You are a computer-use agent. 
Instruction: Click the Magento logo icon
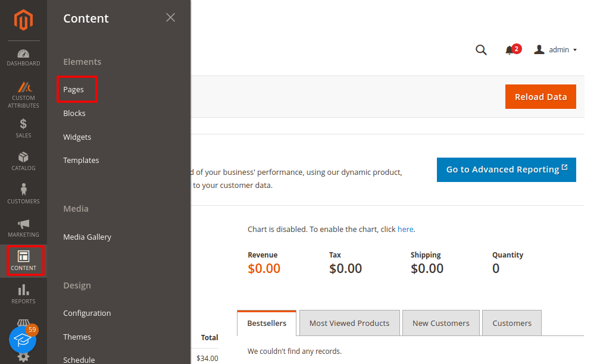click(23, 20)
